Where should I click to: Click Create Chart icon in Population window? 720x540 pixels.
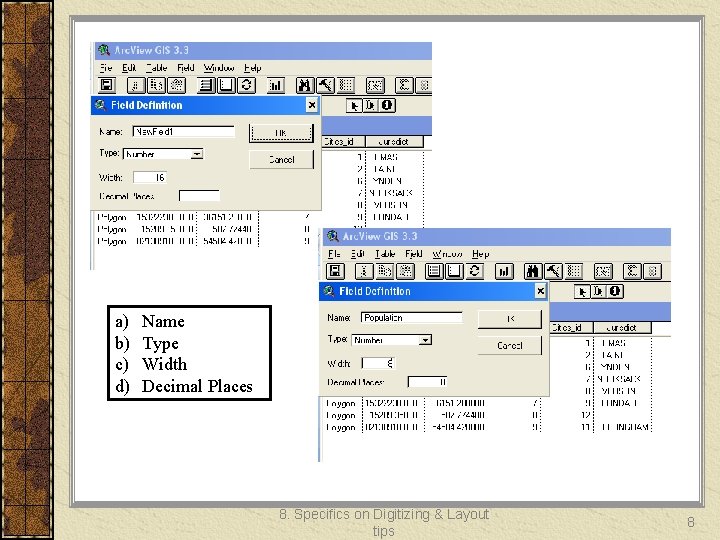[504, 271]
